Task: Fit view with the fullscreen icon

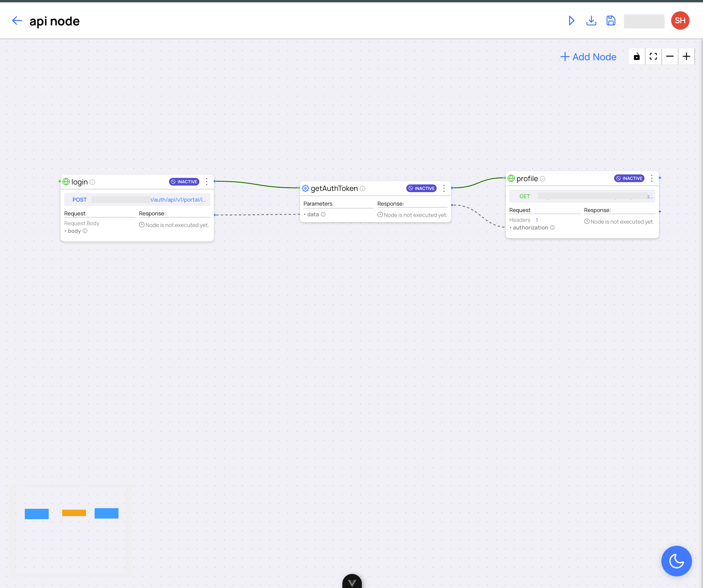Action: [x=653, y=57]
